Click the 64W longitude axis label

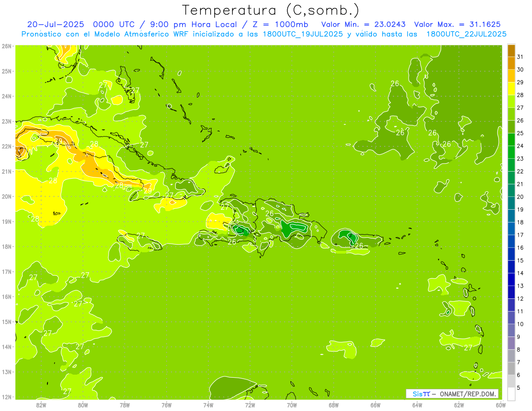(417, 405)
